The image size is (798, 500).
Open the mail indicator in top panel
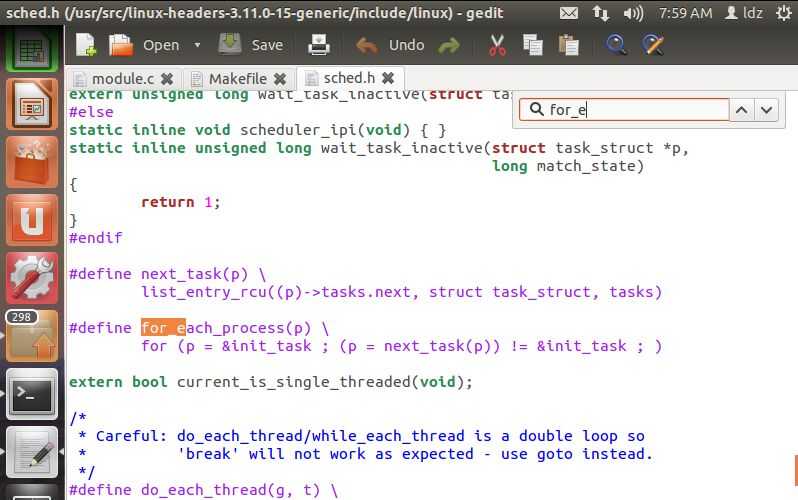pos(568,13)
